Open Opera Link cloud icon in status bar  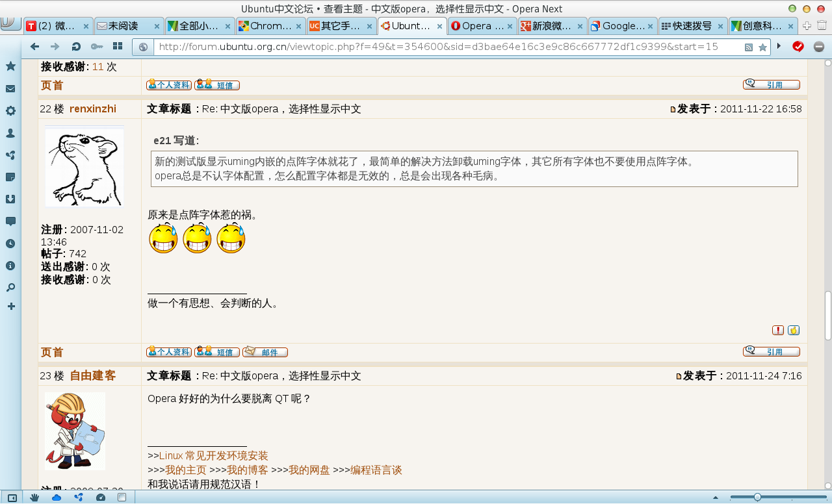(x=57, y=498)
